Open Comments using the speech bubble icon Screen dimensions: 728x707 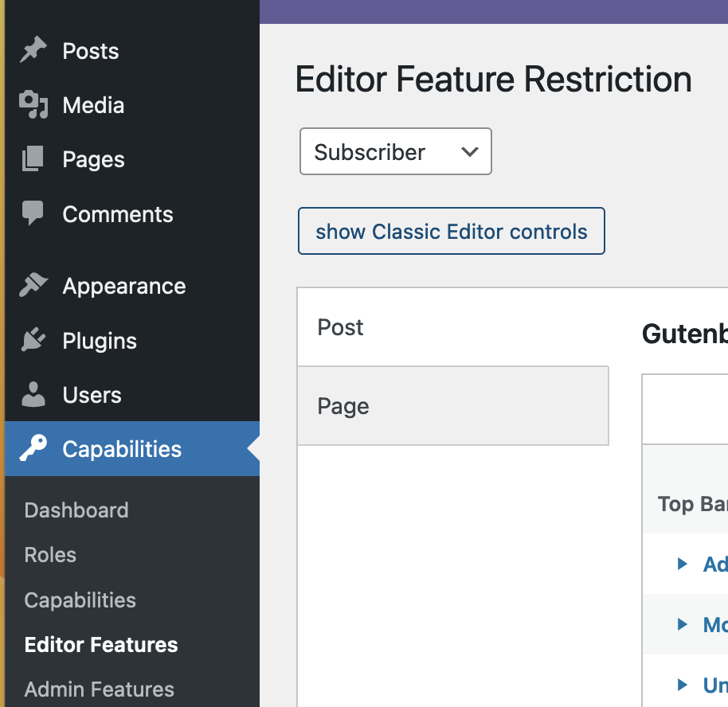(33, 213)
